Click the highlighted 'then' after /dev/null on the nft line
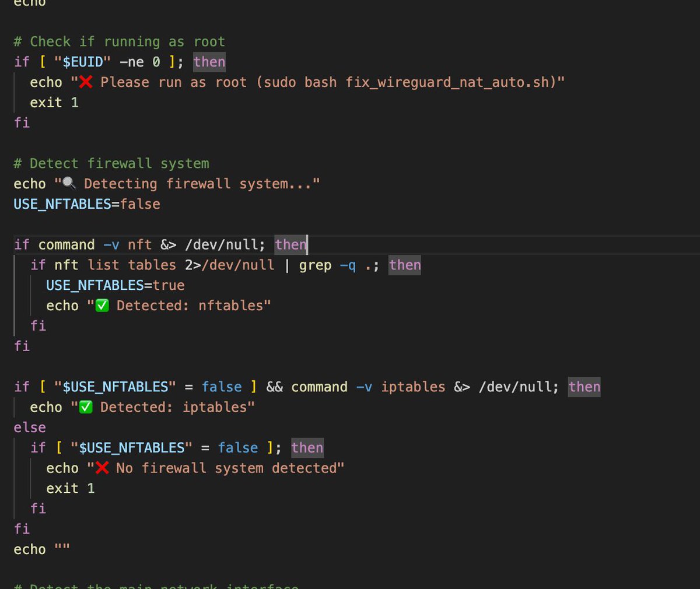The image size is (700, 589). 290,245
